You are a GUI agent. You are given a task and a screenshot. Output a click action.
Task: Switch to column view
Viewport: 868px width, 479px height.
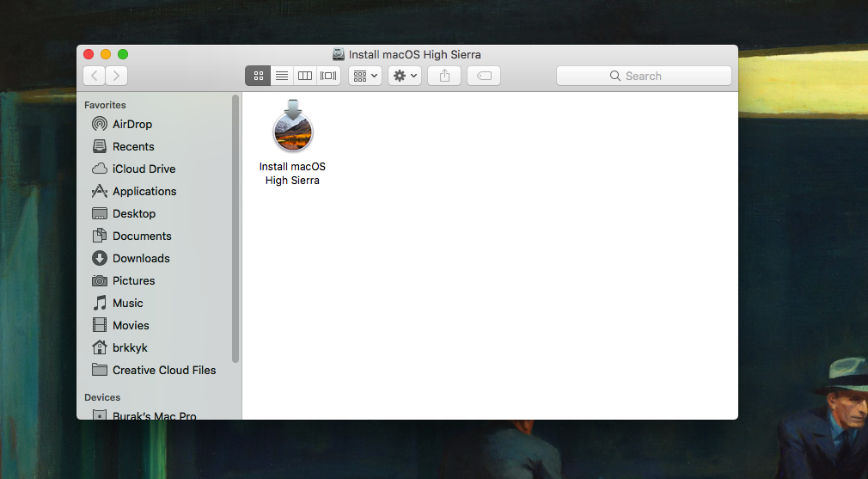pyautogui.click(x=305, y=76)
